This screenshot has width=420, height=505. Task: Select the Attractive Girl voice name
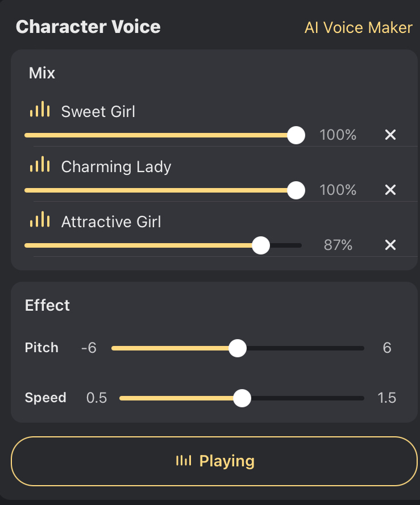click(x=111, y=222)
